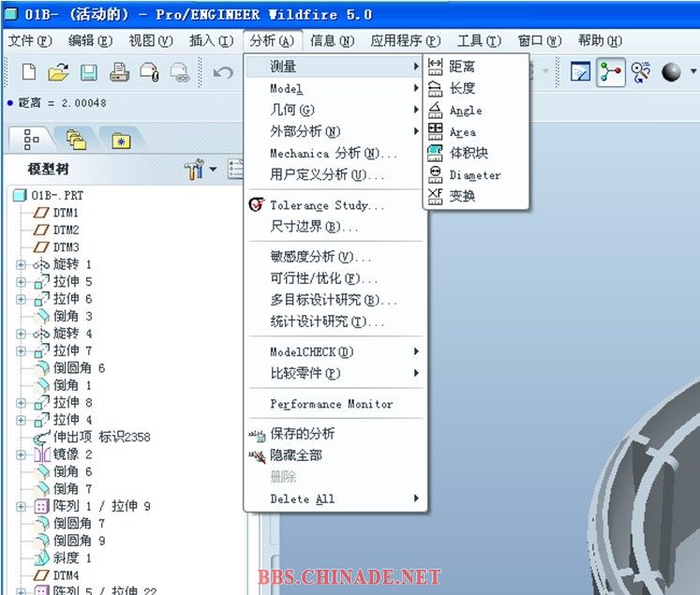The image size is (700, 595).
Task: Open the folder browser tab
Action: 76,140
